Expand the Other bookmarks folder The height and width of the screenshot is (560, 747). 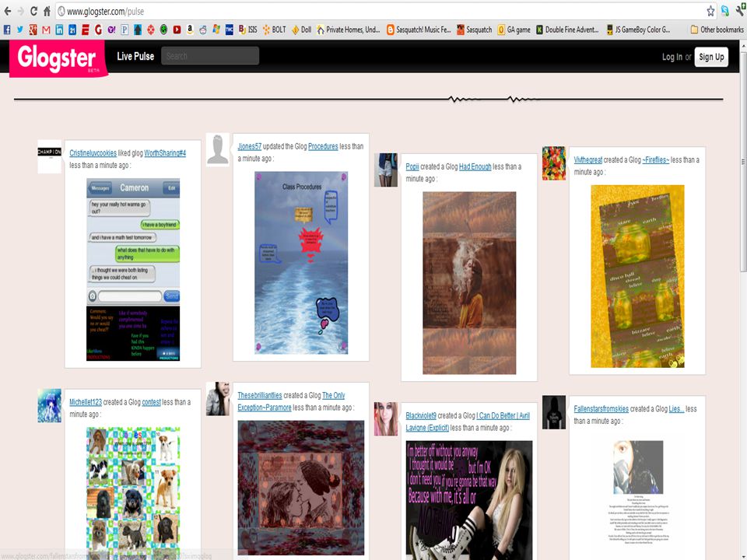click(717, 30)
